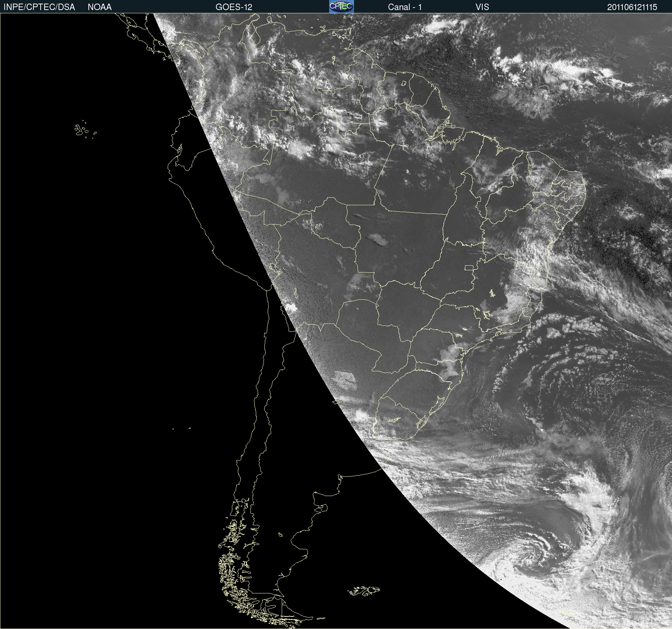This screenshot has width=672, height=629.
Task: Select the 'INPE/CPTEC/DSA' header text
Action: pos(39,7)
